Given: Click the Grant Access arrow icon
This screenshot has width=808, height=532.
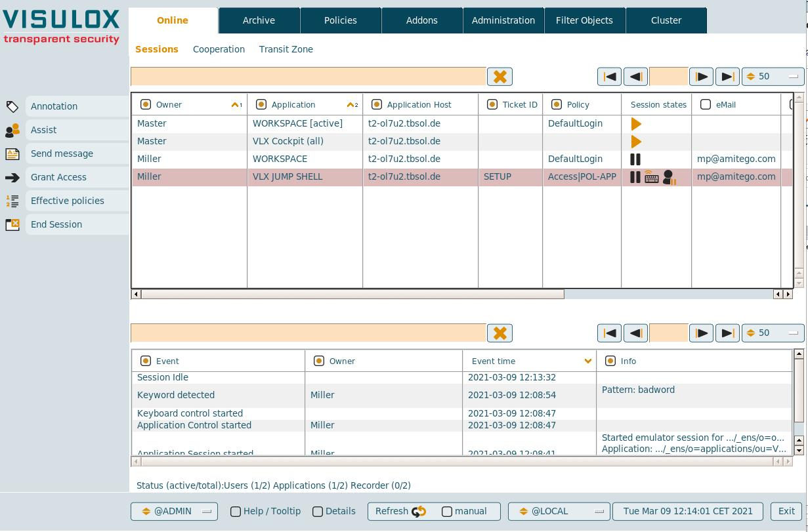Looking at the screenshot, I should tap(12, 178).
